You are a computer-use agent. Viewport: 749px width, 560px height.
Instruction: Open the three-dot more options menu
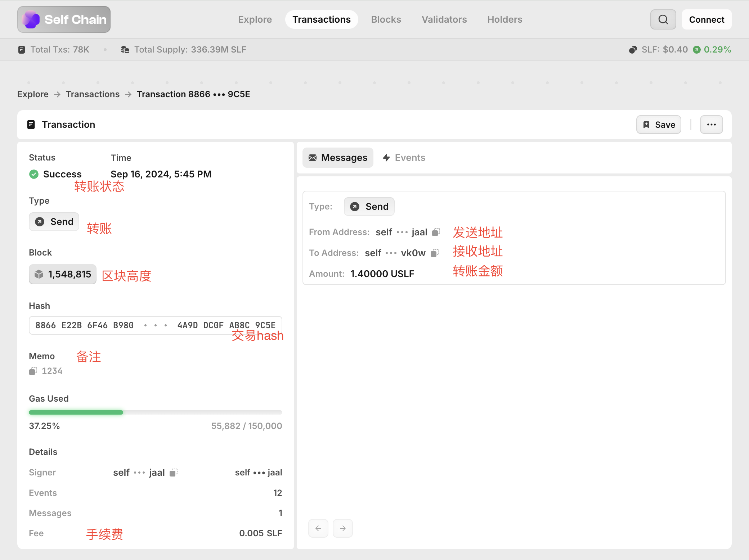(x=711, y=125)
